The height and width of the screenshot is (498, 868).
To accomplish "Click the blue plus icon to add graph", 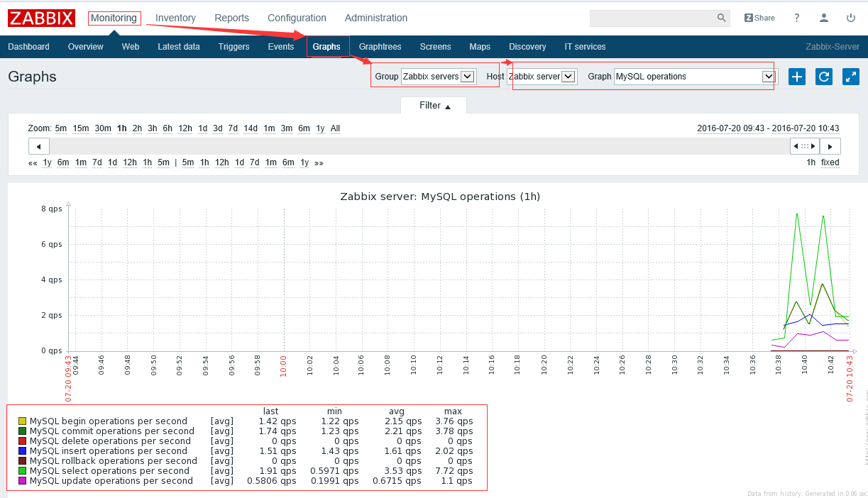I will tap(796, 77).
